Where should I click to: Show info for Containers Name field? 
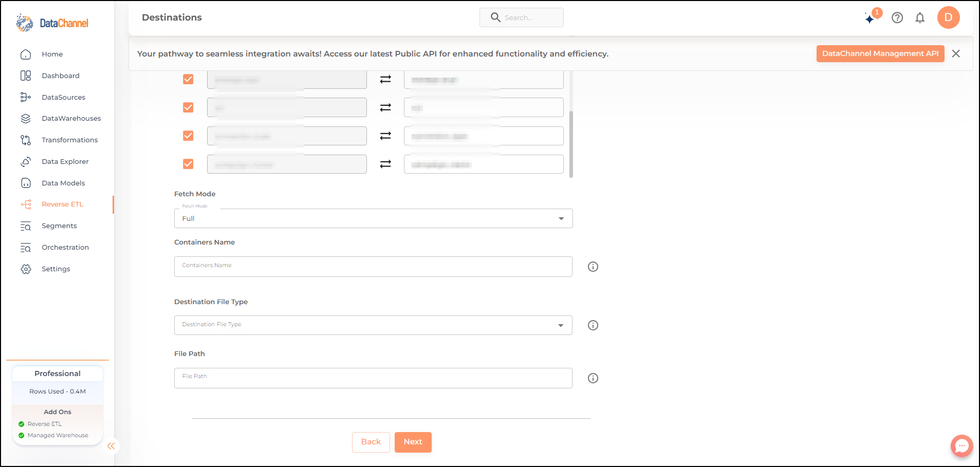click(593, 267)
